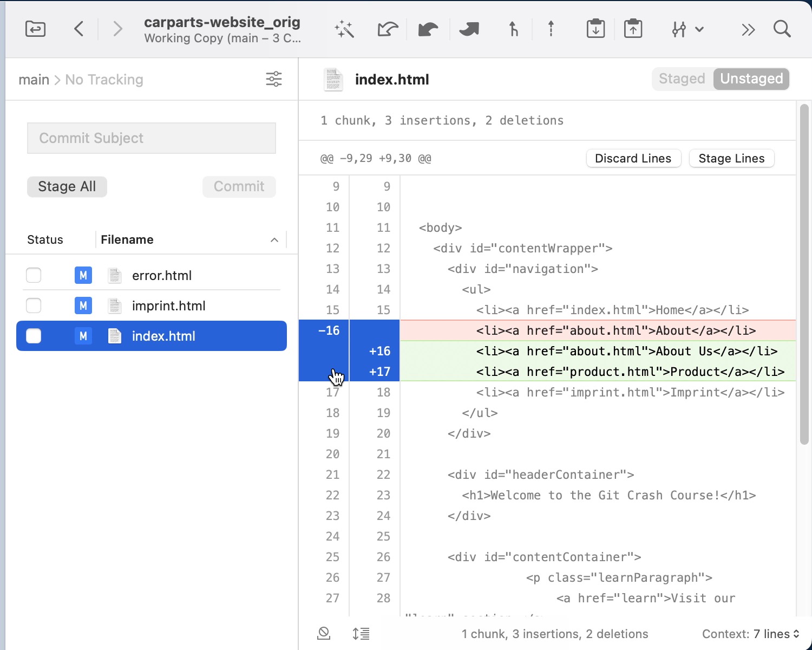
Task: Go forward with the right chevron
Action: pyautogui.click(x=117, y=29)
